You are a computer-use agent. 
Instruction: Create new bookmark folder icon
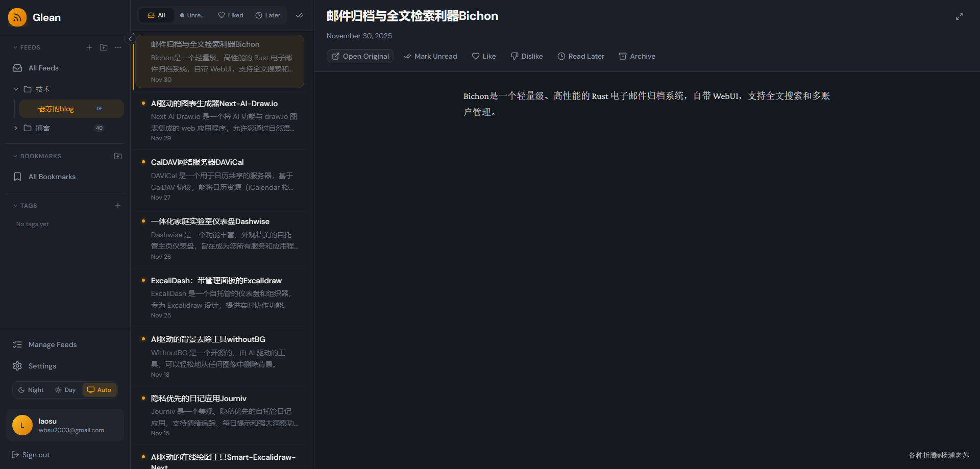tap(118, 156)
